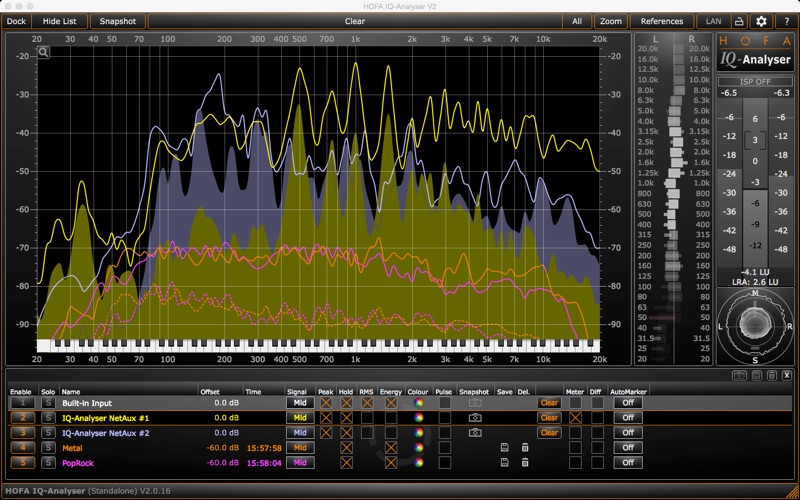Click the All button in top bar
800x500 pixels.
(577, 21)
